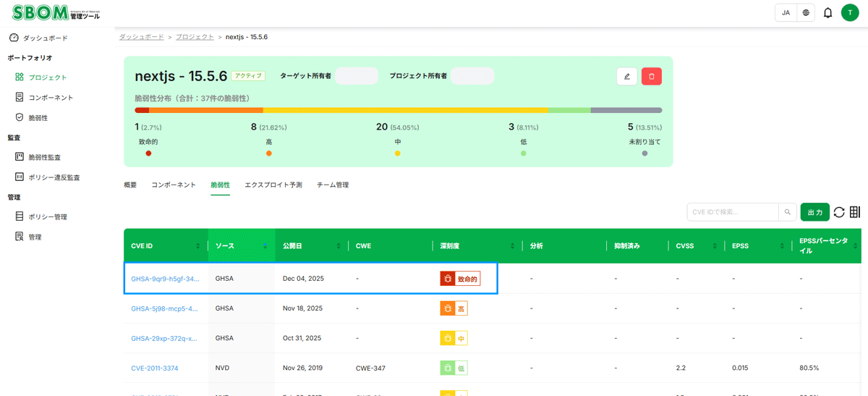868x396 pixels.
Task: Click the globe language icon
Action: click(806, 13)
